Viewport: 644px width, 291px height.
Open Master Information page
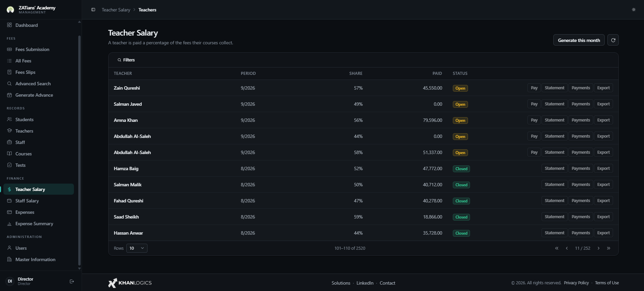(x=39, y=259)
